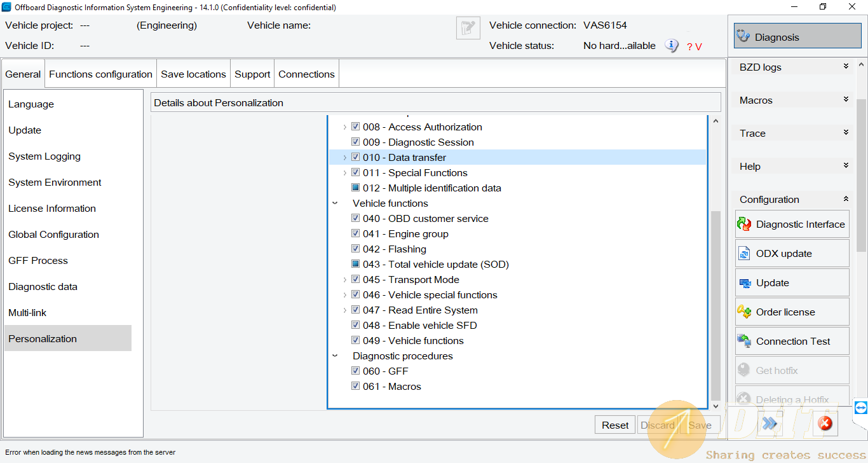The width and height of the screenshot is (868, 463).
Task: Switch to the Functions configuration tab
Action: pos(100,74)
